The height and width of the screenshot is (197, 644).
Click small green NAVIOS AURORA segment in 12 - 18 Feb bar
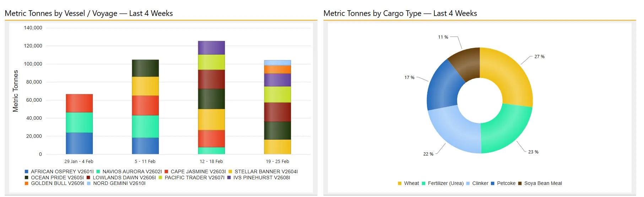(211, 151)
